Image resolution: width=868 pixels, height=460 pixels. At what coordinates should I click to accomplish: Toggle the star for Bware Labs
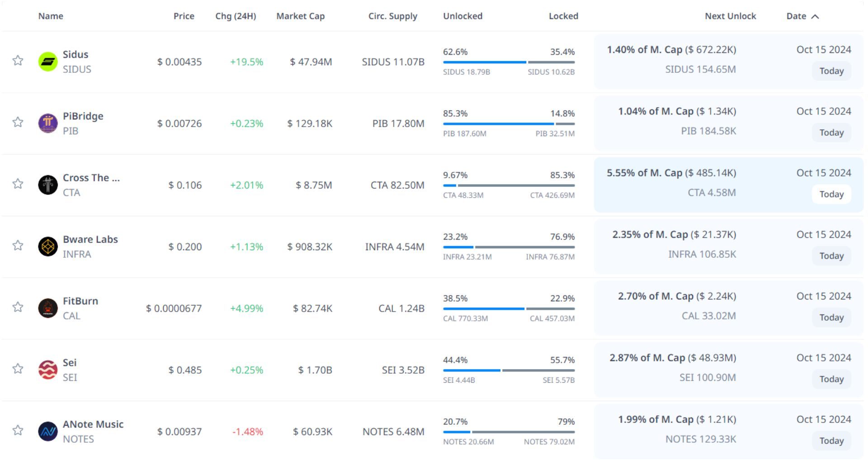[18, 246]
